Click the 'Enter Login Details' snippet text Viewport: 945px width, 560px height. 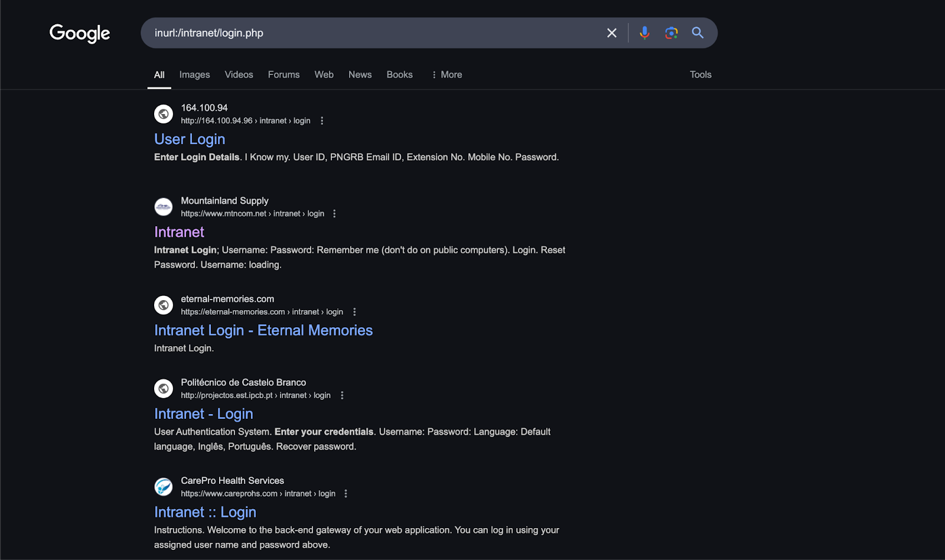[x=197, y=157]
